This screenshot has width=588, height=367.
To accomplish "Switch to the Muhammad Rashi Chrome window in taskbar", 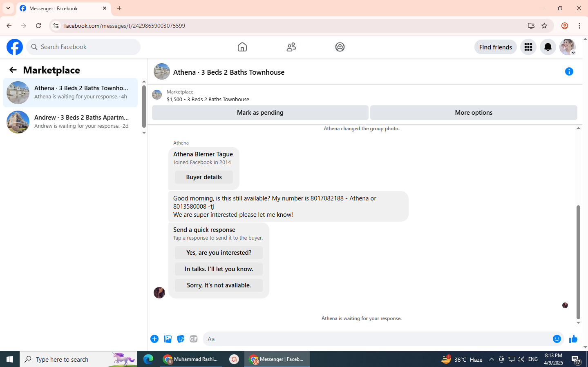I will click(x=191, y=359).
